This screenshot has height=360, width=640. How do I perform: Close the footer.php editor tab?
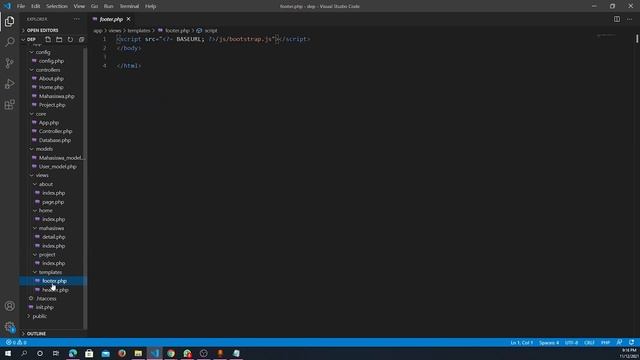pos(128,19)
